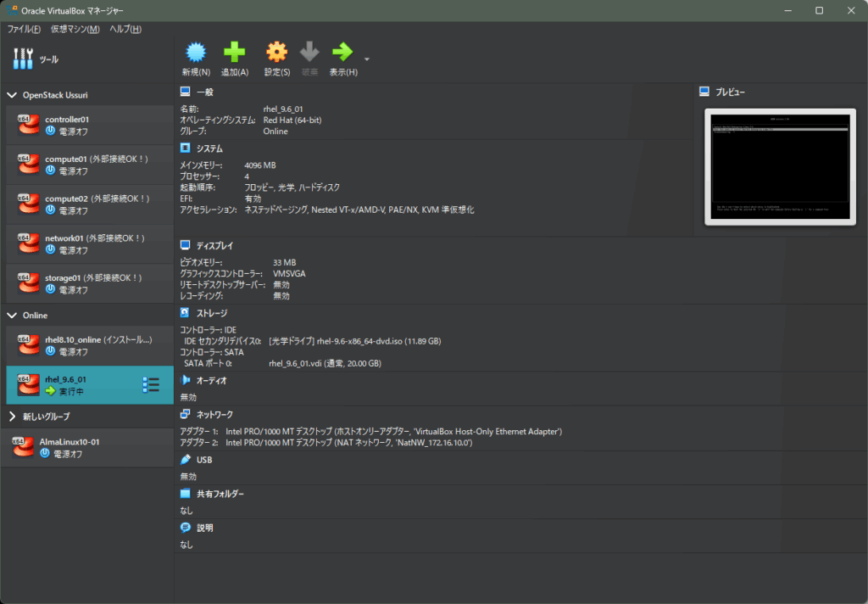Click the ストレージ section heading link

pyautogui.click(x=212, y=313)
